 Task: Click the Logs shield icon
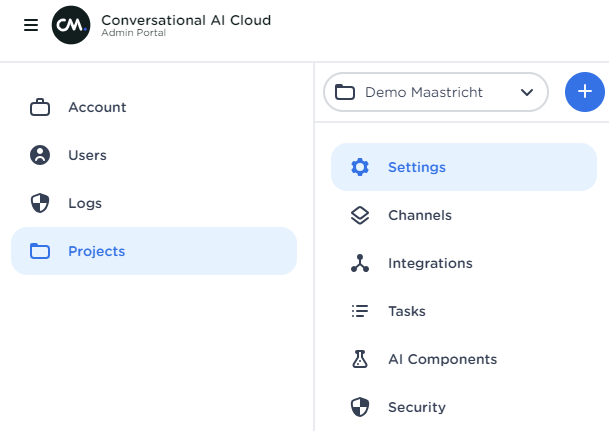[x=40, y=203]
